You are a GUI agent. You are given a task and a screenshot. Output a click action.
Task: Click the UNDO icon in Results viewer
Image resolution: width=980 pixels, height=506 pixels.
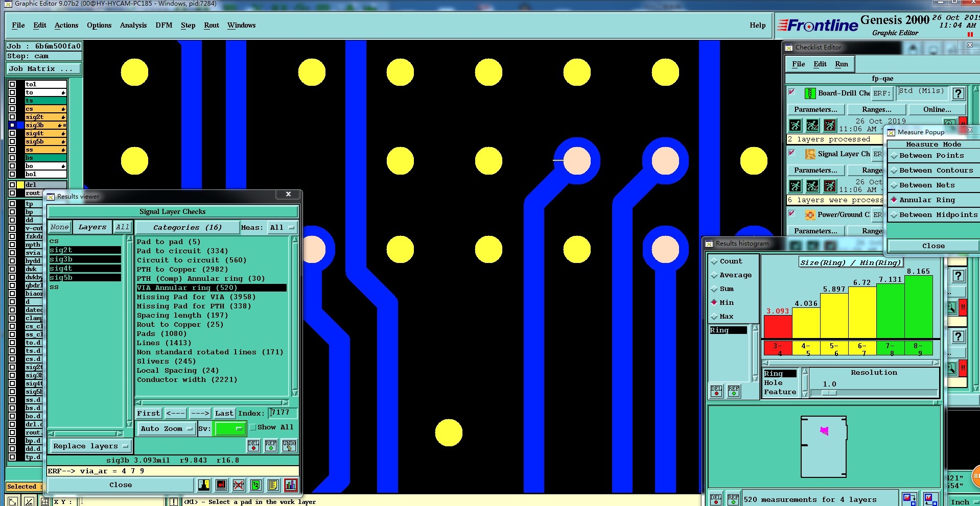tap(289, 446)
